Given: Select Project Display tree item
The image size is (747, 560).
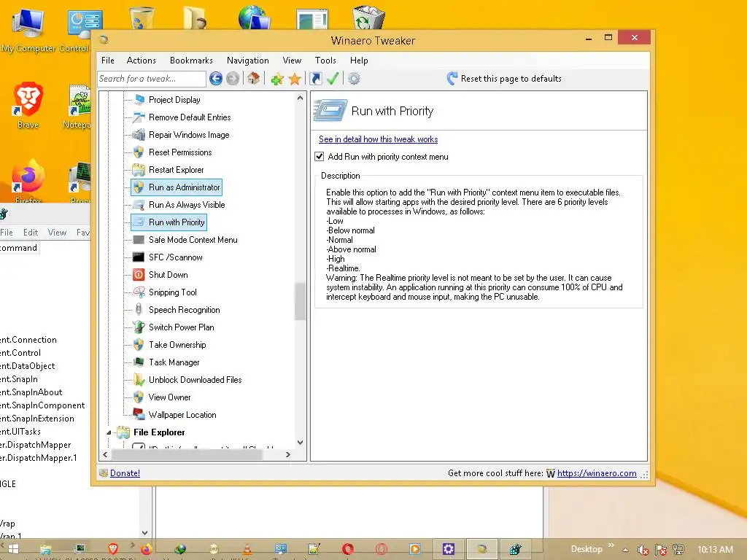Looking at the screenshot, I should [x=174, y=99].
